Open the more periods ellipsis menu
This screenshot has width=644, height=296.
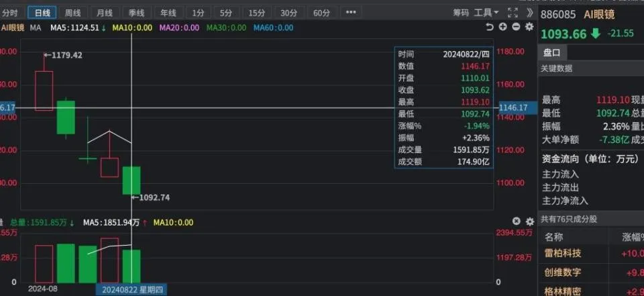351,12
